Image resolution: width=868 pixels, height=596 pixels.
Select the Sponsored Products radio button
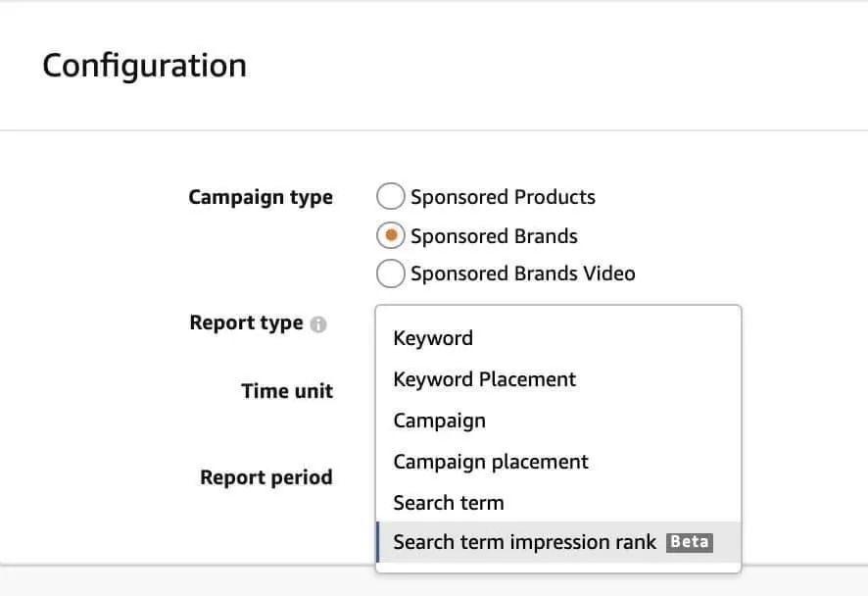click(x=390, y=196)
